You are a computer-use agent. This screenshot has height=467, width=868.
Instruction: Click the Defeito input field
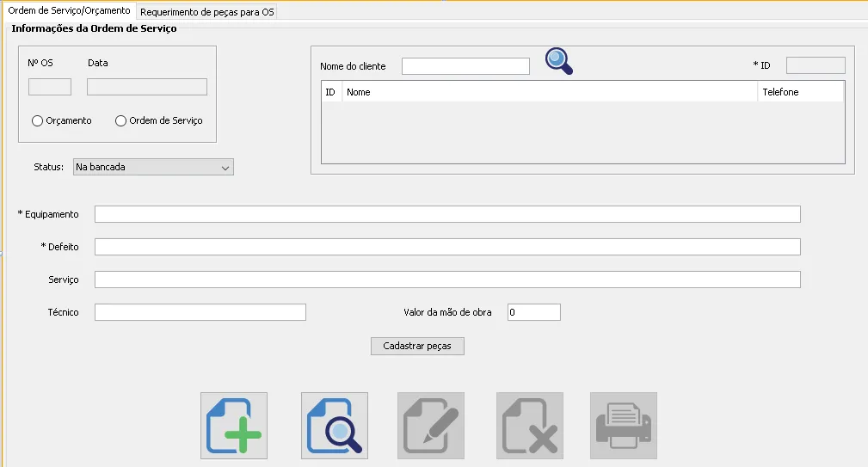click(447, 247)
